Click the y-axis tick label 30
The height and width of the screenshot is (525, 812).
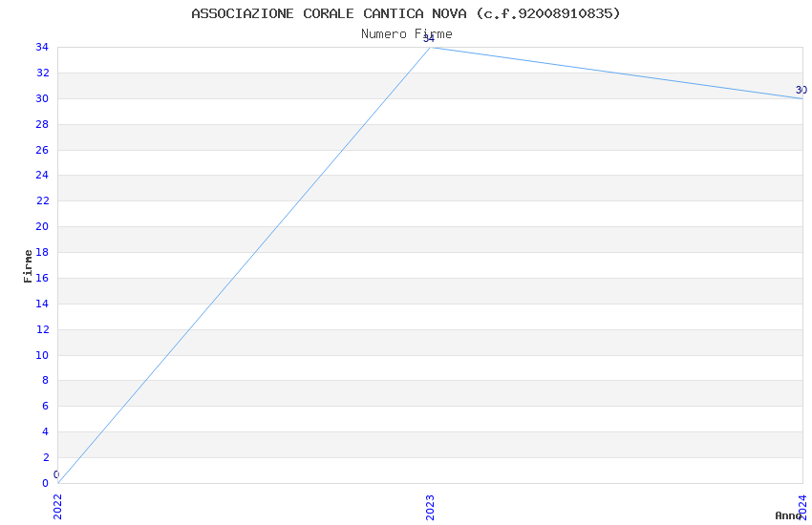tap(42, 98)
